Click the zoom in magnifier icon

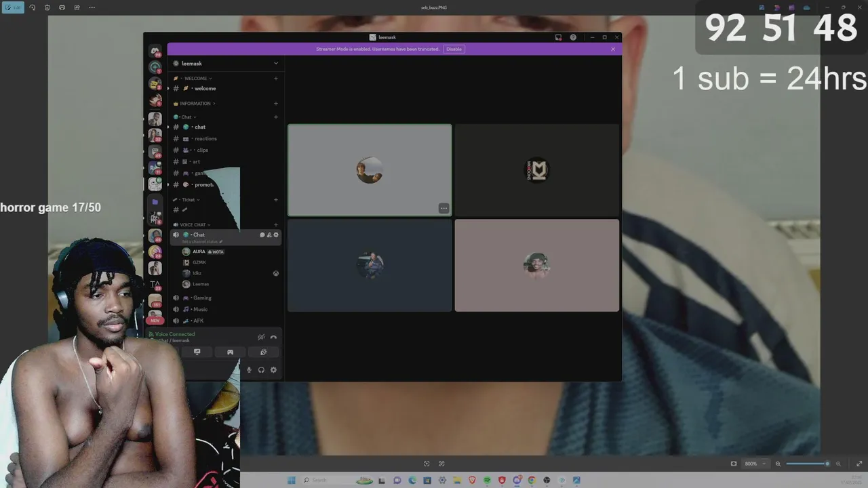[x=838, y=464]
